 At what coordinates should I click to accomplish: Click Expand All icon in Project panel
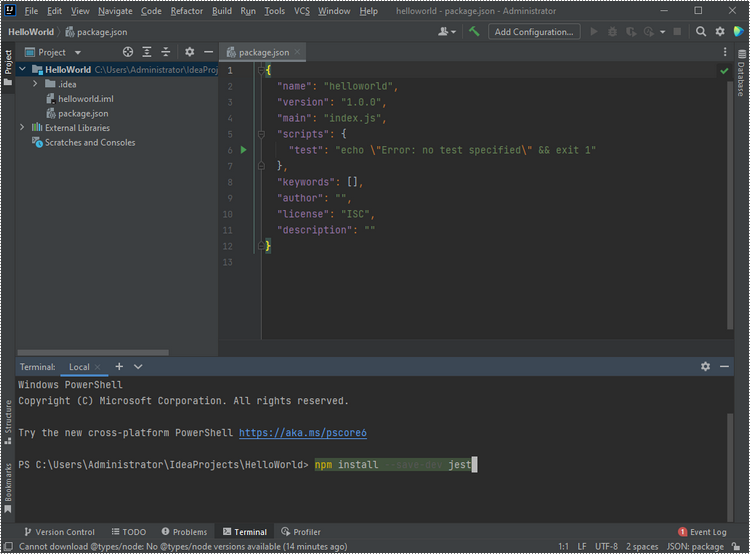[x=147, y=52]
